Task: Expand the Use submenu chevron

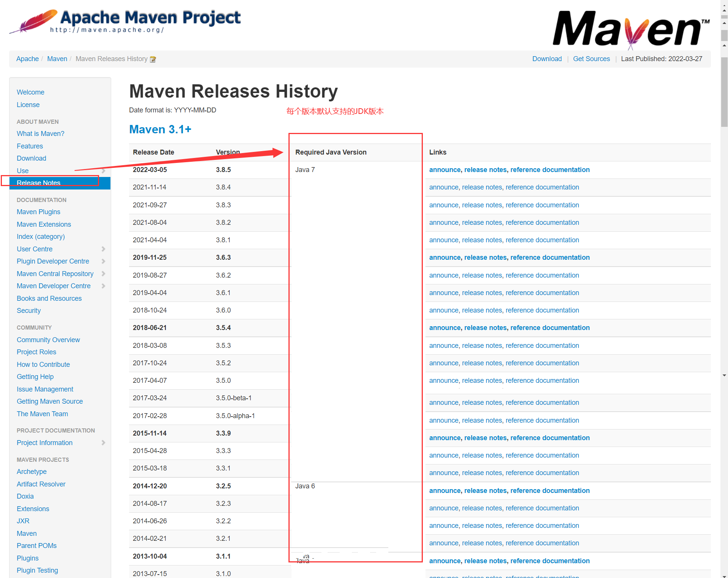Action: pyautogui.click(x=103, y=171)
